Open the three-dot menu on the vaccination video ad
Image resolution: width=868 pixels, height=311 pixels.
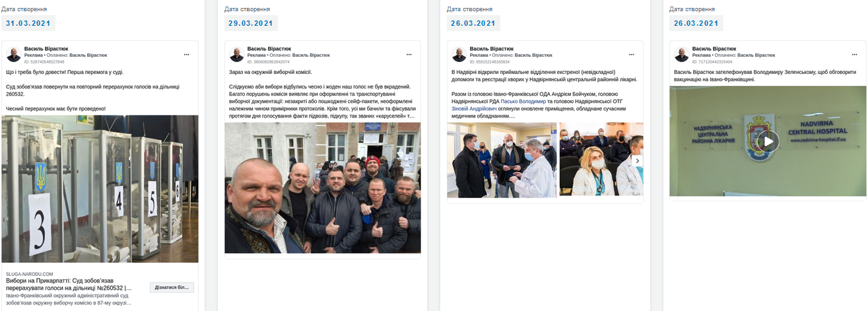(855, 54)
